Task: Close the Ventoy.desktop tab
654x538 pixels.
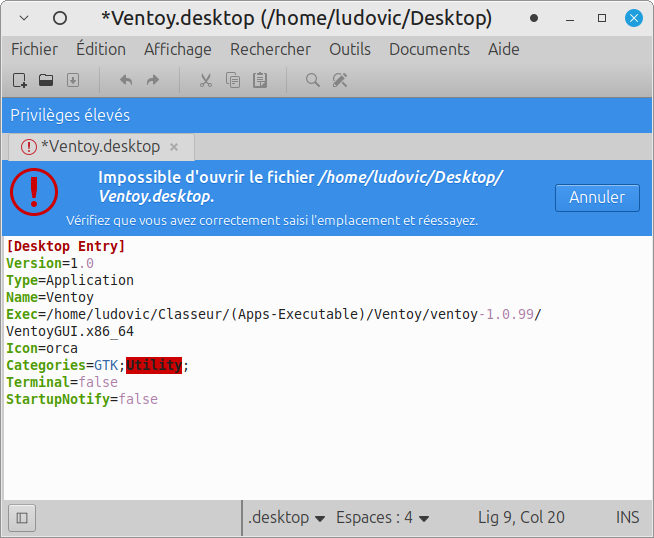Action: click(174, 147)
